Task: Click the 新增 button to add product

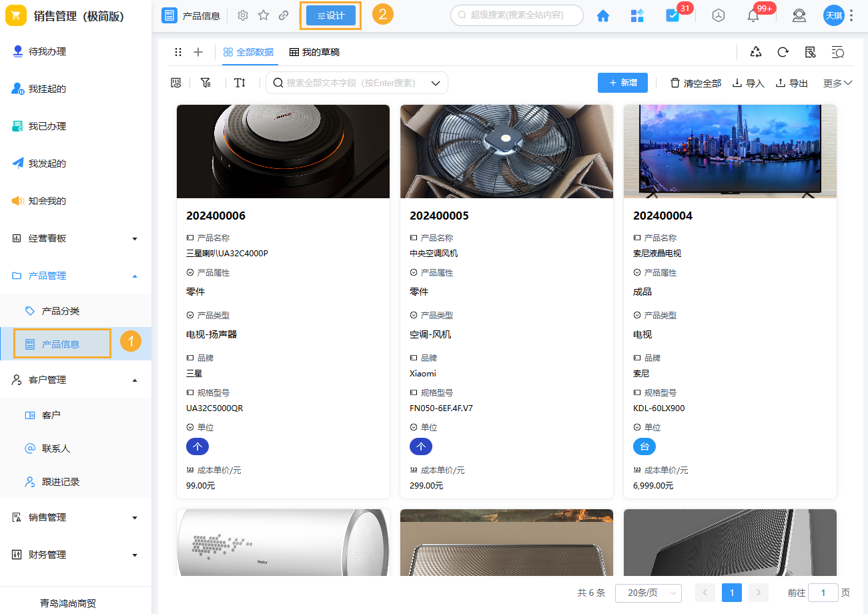Action: (x=622, y=82)
